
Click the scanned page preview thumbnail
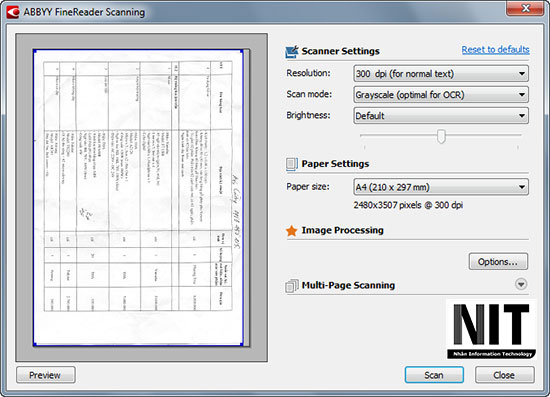click(138, 197)
